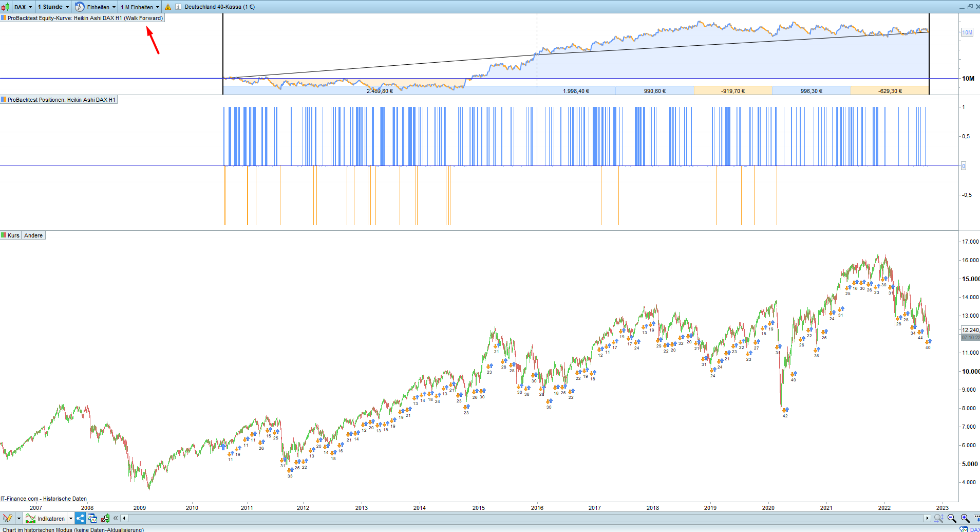Click the ProBacktest Positionen panel label
980x532 pixels.
[x=59, y=100]
